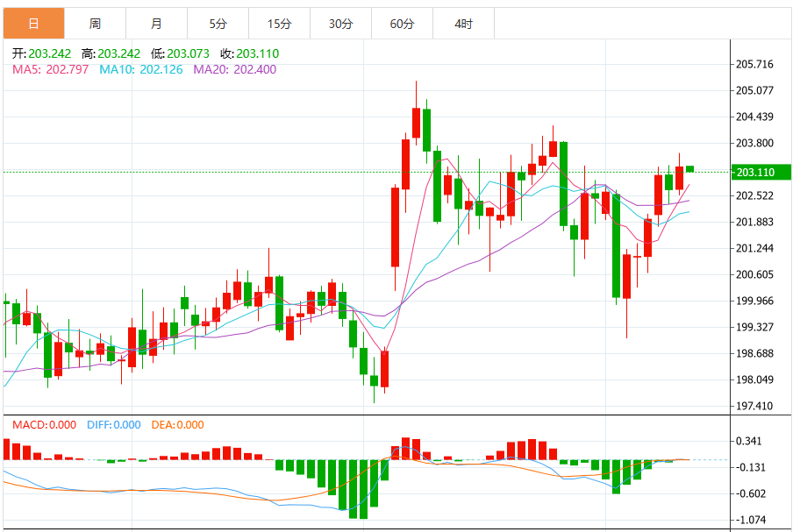
Task: Click the last small green candlestick
Action: pyautogui.click(x=689, y=168)
